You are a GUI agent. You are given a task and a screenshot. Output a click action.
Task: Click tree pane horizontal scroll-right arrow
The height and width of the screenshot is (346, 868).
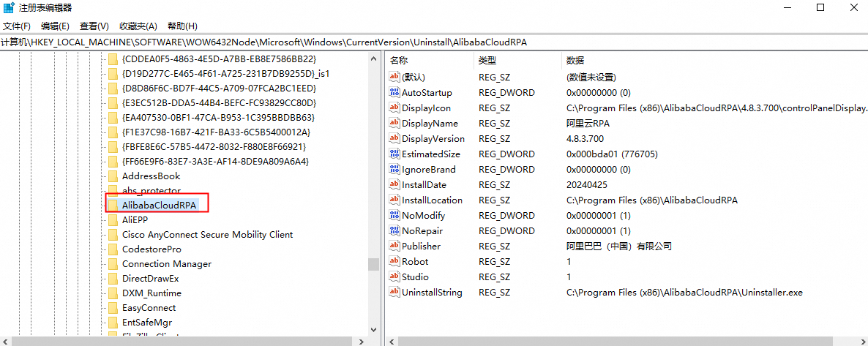362,341
